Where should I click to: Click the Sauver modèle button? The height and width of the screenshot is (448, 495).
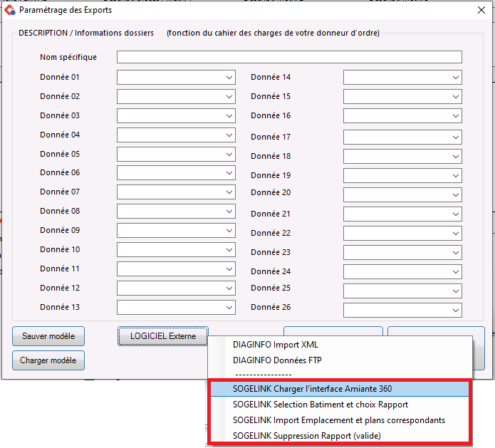(48, 336)
